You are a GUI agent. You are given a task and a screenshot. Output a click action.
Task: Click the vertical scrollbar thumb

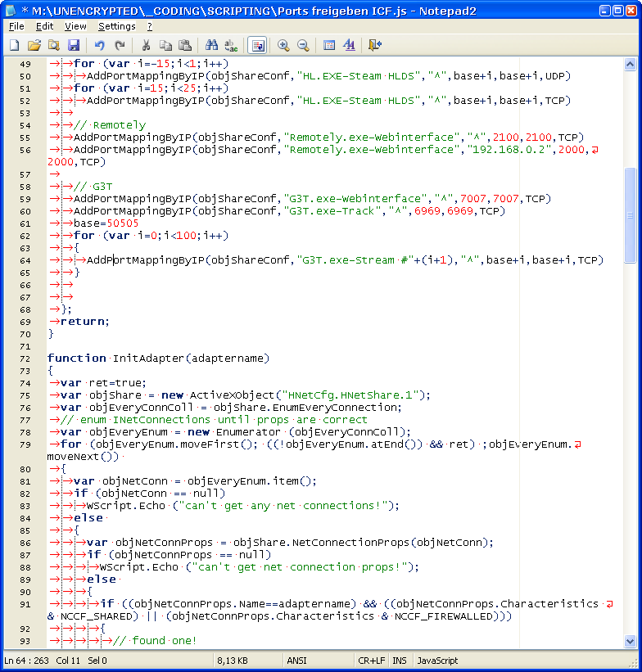630,215
